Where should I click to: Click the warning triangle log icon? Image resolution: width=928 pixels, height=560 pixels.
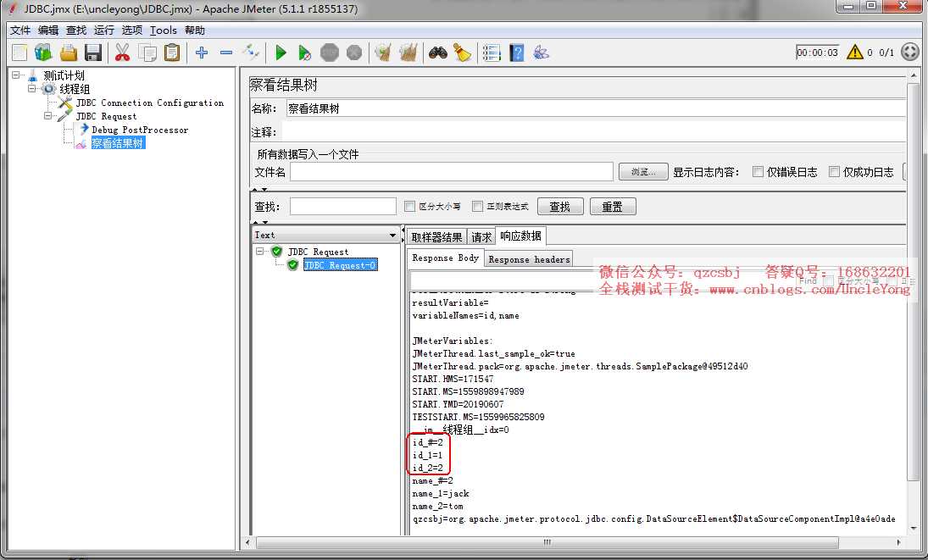(854, 52)
